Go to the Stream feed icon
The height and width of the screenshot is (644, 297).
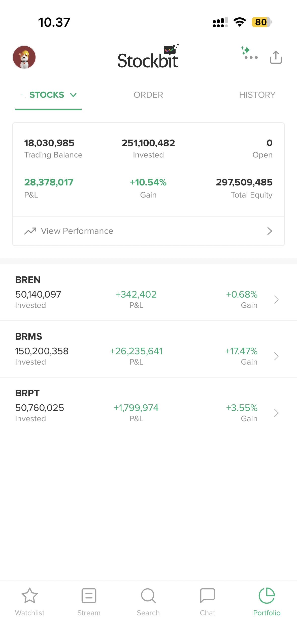[89, 596]
